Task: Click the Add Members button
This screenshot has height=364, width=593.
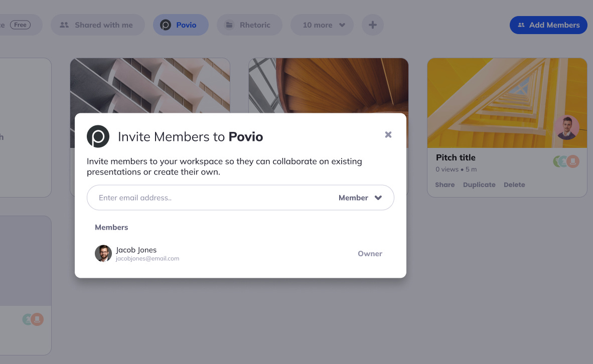Action: [548, 25]
